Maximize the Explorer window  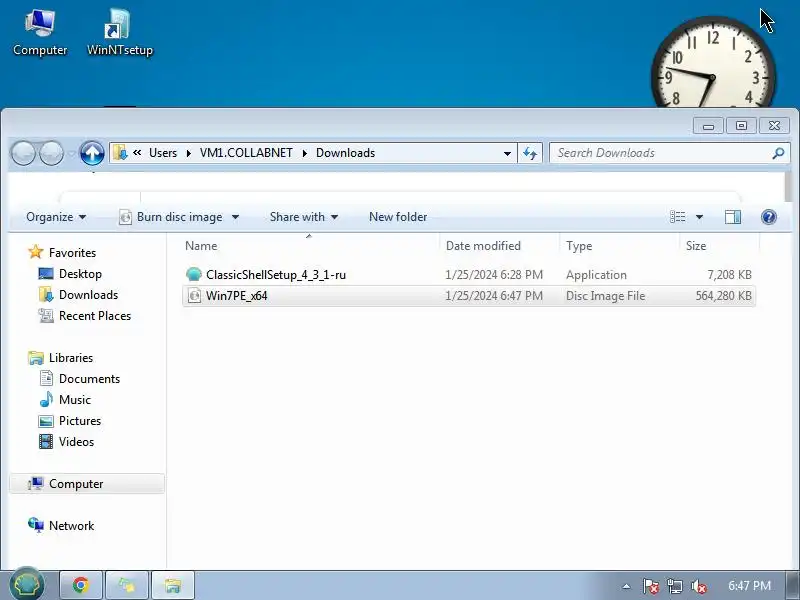click(741, 126)
